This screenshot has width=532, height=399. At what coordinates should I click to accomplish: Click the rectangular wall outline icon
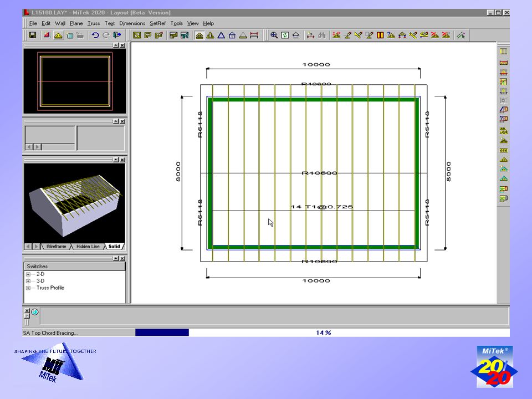tap(137, 35)
